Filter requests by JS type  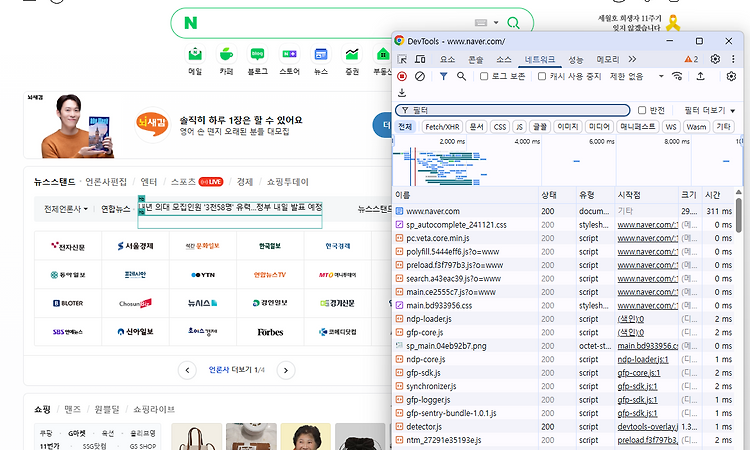519,127
